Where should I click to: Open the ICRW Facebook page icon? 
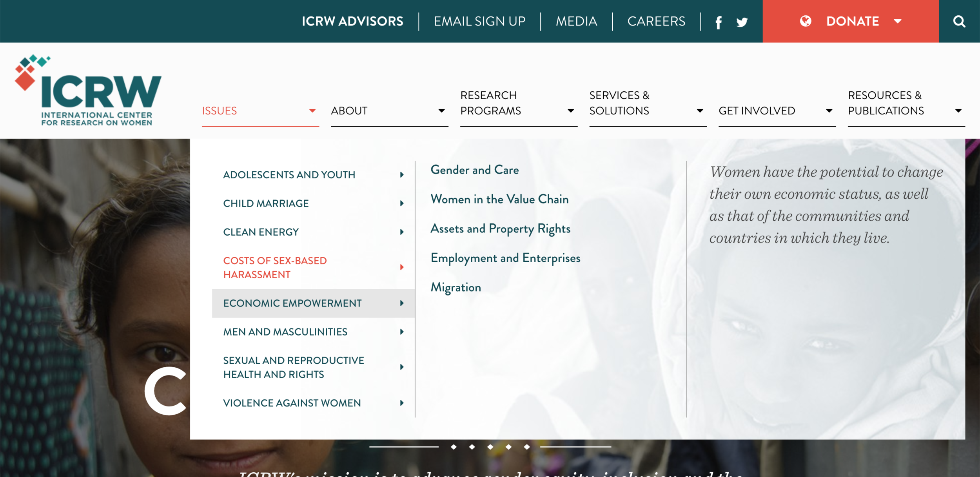click(x=718, y=22)
